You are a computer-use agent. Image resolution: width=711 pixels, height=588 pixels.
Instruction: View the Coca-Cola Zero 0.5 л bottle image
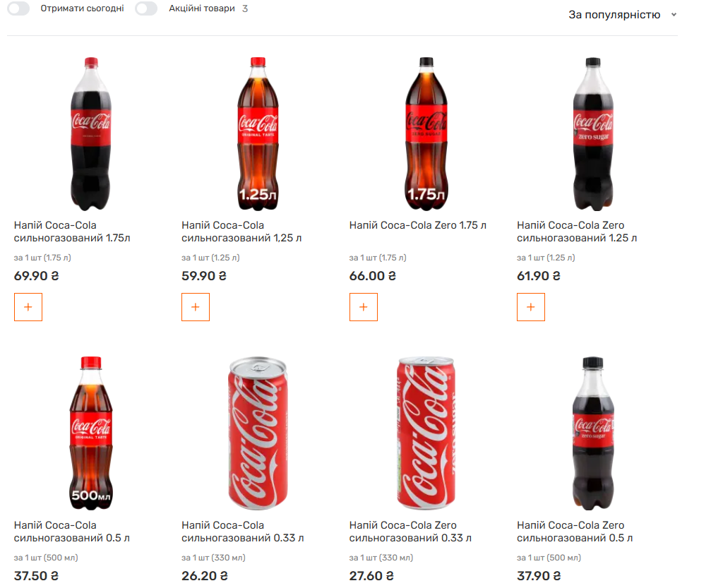click(593, 433)
